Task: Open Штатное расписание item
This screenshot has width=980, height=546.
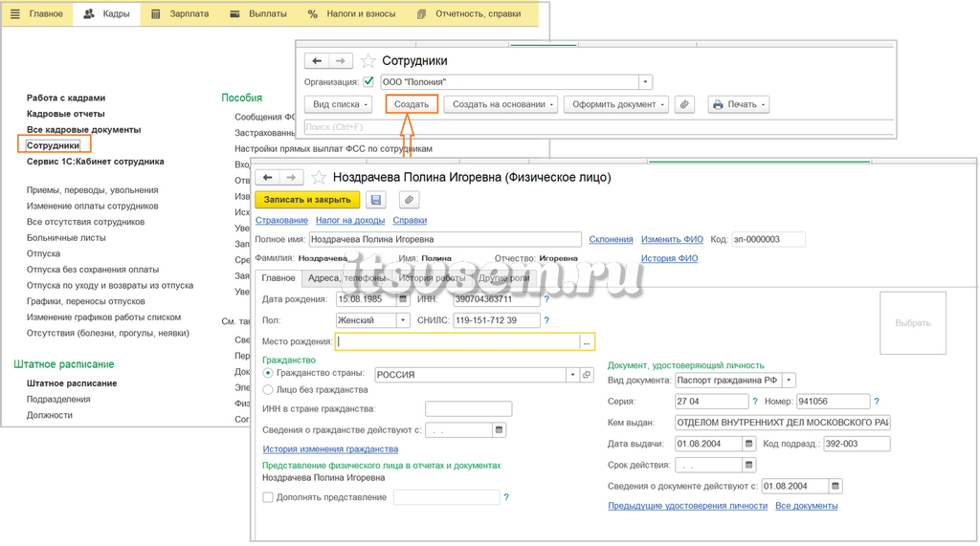Action: (71, 383)
